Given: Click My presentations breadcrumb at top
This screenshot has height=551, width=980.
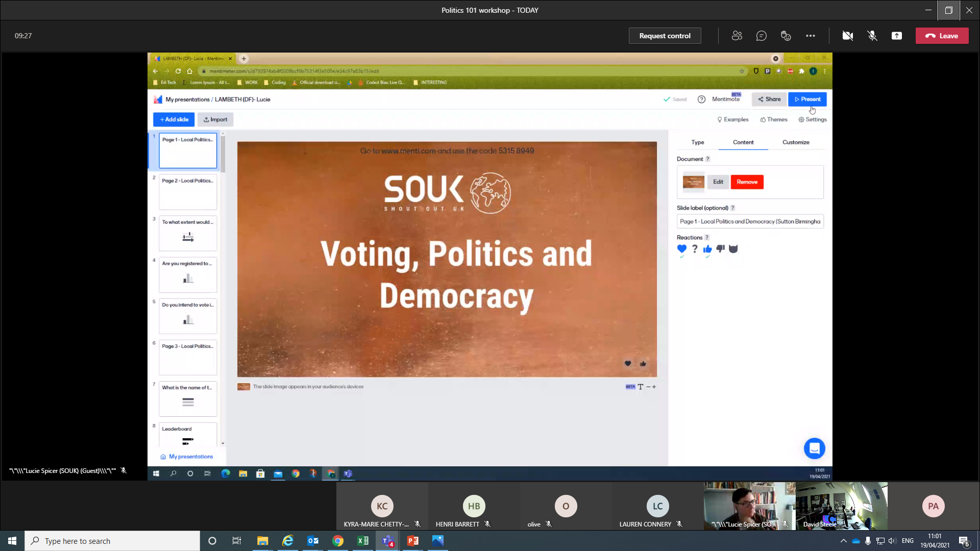Looking at the screenshot, I should [x=187, y=99].
